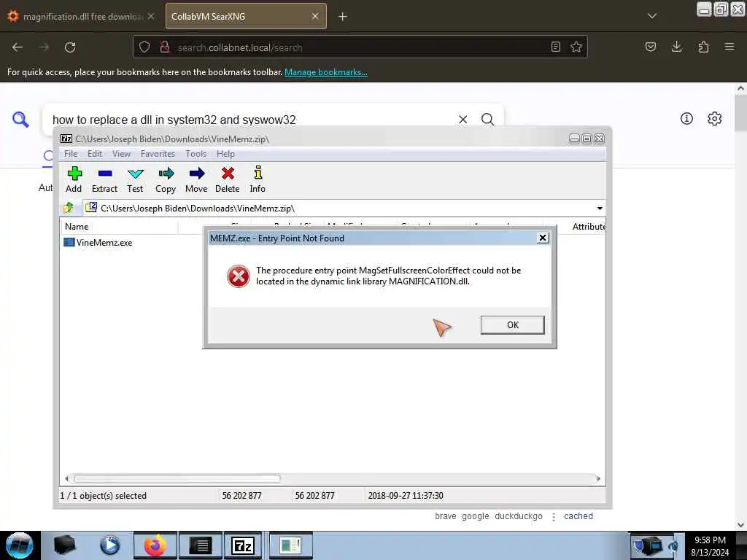The height and width of the screenshot is (560, 747).
Task: Click the Extract toolbar icon in 7-Zip
Action: 105,174
